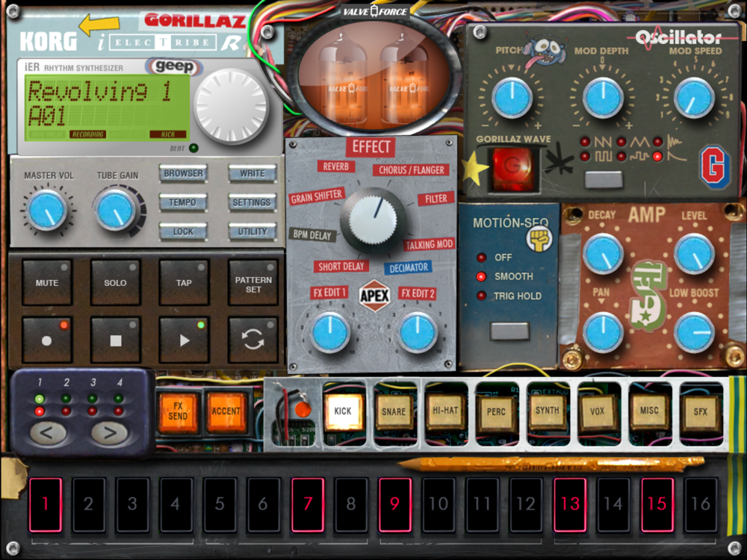Click the Mod Speed knob
This screenshot has width=747, height=560.
point(694,98)
